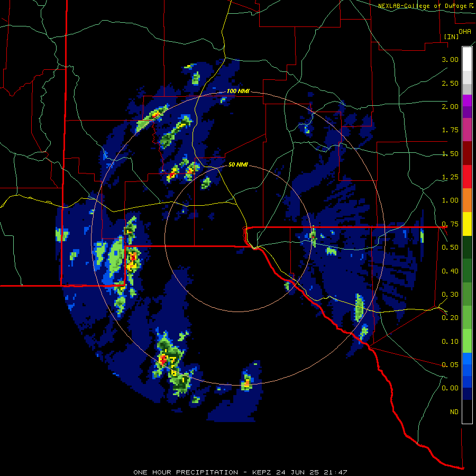
Task: Click the 0.10 legend value
Action: click(450, 342)
